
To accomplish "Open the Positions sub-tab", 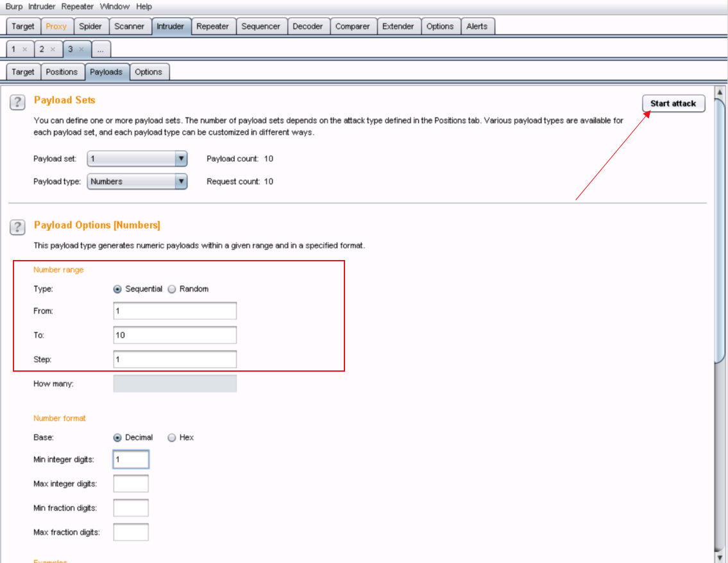I will coord(62,72).
